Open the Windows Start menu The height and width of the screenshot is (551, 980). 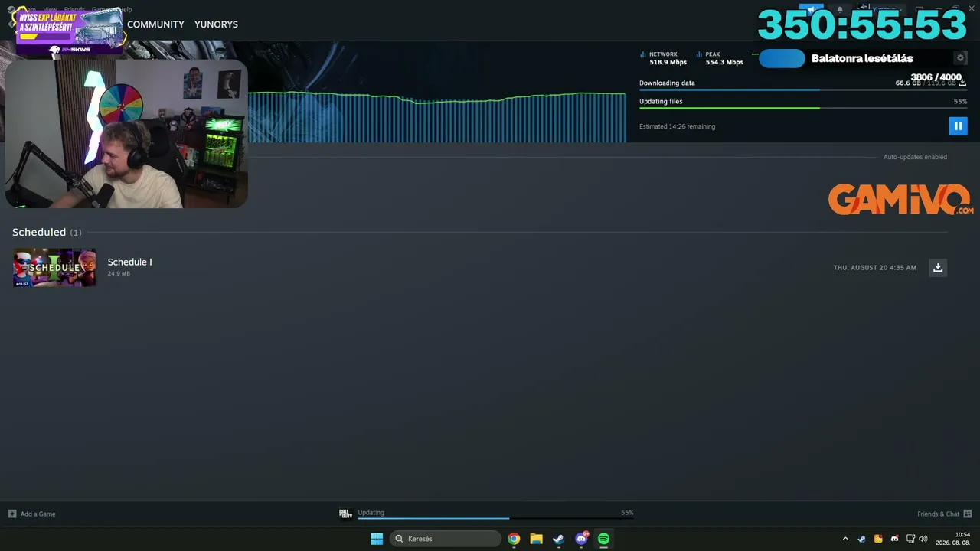[377, 539]
